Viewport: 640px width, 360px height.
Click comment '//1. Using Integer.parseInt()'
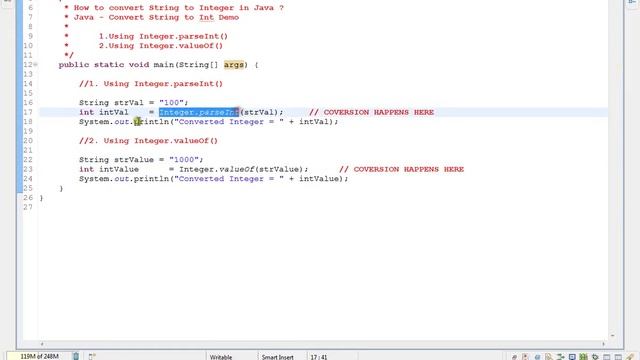151,84
